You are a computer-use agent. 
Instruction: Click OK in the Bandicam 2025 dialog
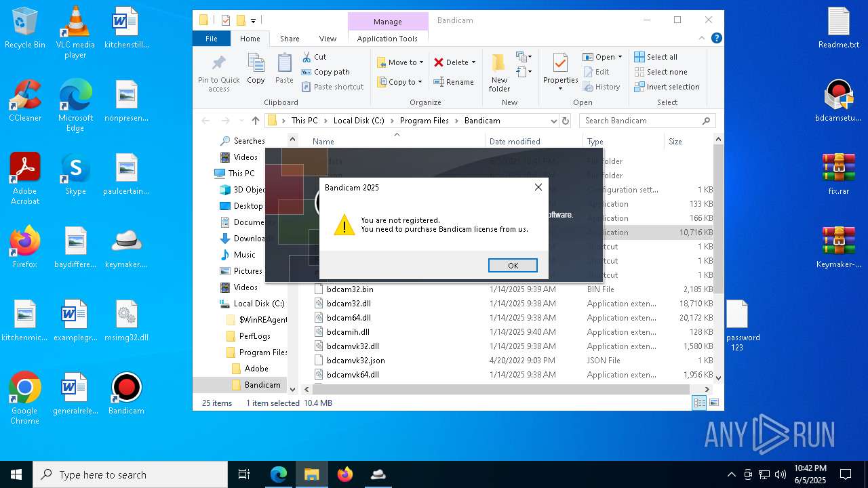(513, 265)
